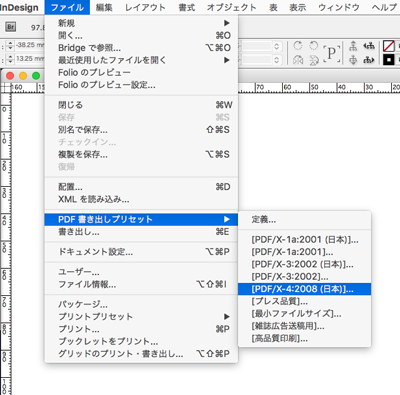This screenshot has height=395, width=400.
Task: Select [プレス品質]... preset
Action: (x=305, y=301)
